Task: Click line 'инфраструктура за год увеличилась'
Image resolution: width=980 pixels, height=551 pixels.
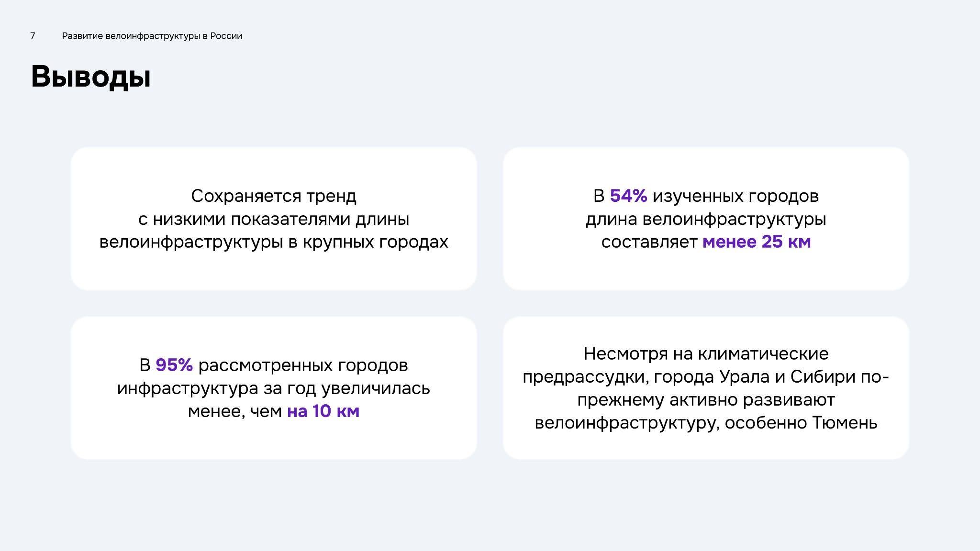Action: 274,388
